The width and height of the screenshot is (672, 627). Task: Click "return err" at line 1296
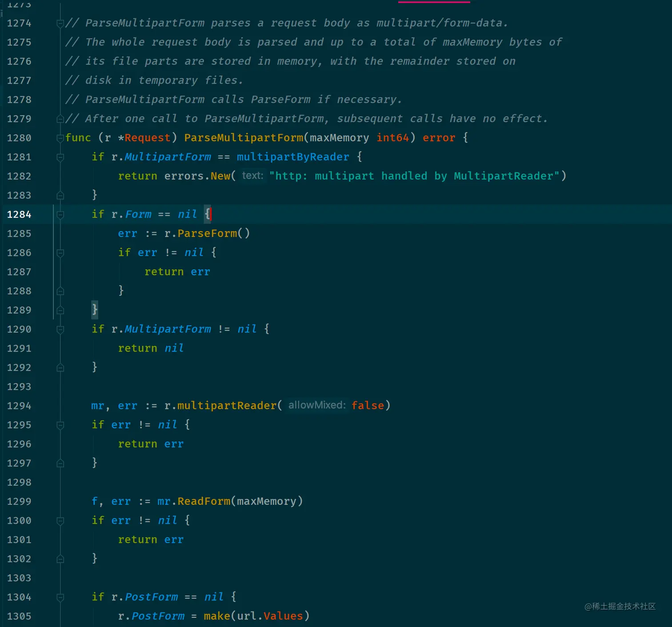151,443
